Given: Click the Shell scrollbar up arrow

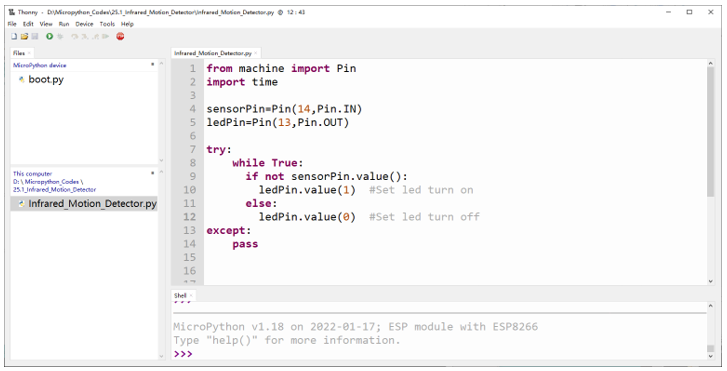Looking at the screenshot, I should coord(711,306).
